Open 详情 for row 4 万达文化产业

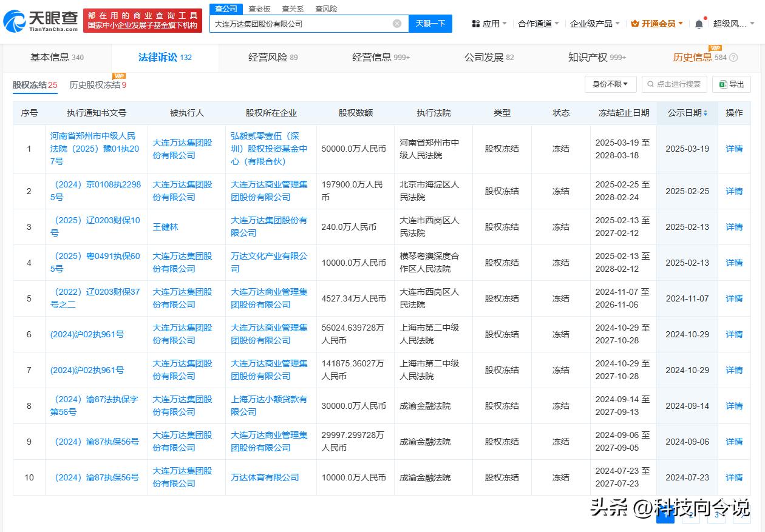click(734, 263)
